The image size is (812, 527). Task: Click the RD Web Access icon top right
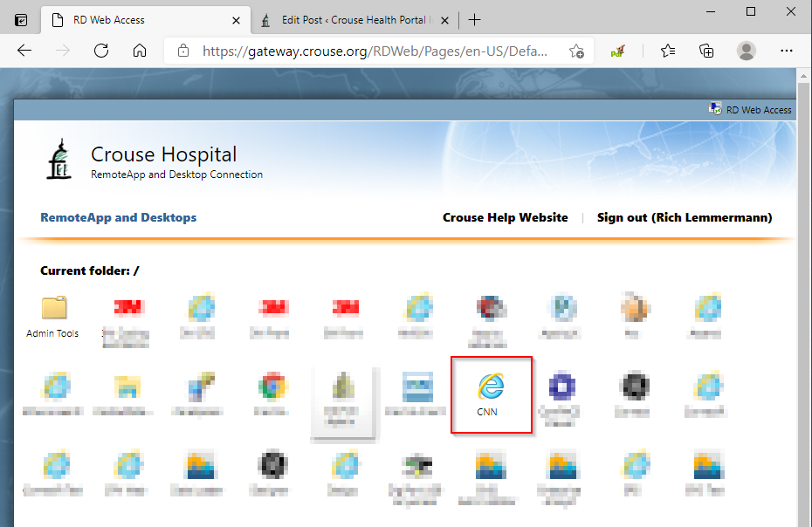click(750, 109)
